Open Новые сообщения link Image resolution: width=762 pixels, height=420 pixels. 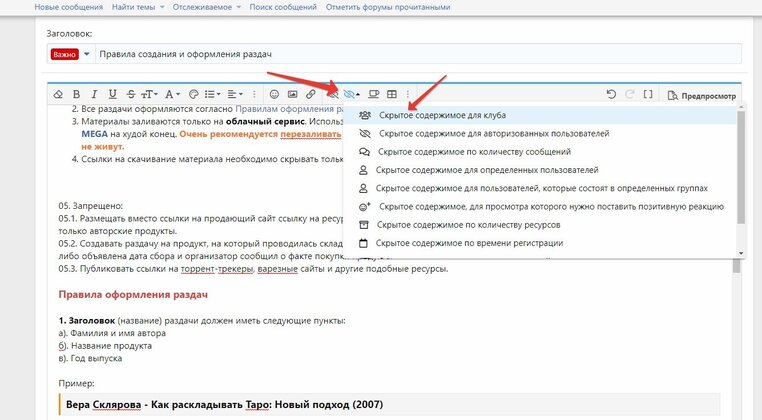69,7
